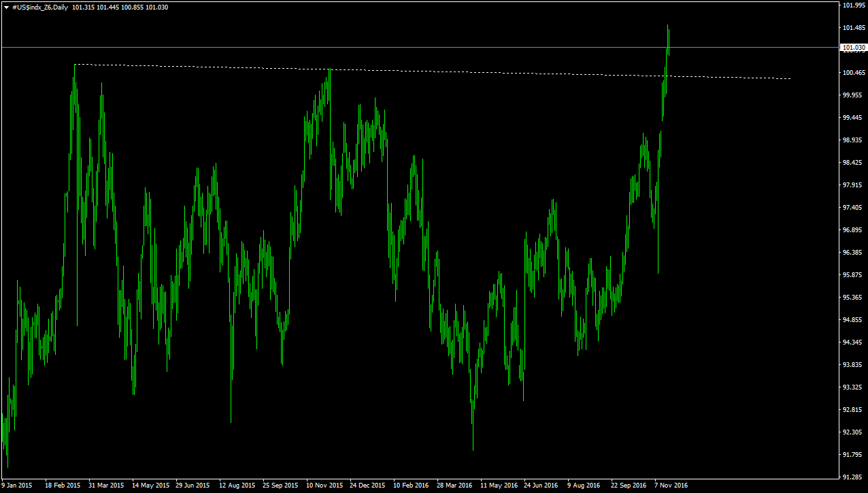The image size is (868, 493).
Task: Click the 96.895 price axis label
Action: [854, 230]
